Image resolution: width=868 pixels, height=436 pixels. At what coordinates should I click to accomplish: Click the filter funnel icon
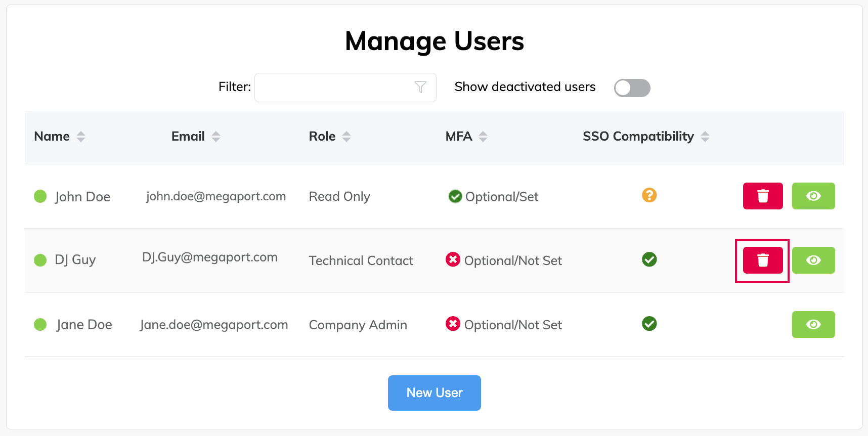420,87
